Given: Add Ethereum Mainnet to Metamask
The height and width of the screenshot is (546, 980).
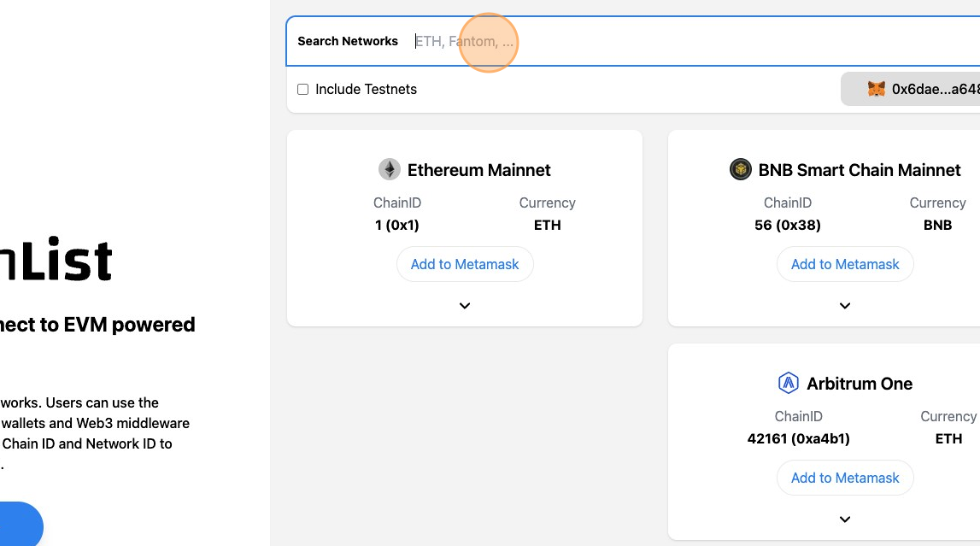Looking at the screenshot, I should [x=465, y=264].
